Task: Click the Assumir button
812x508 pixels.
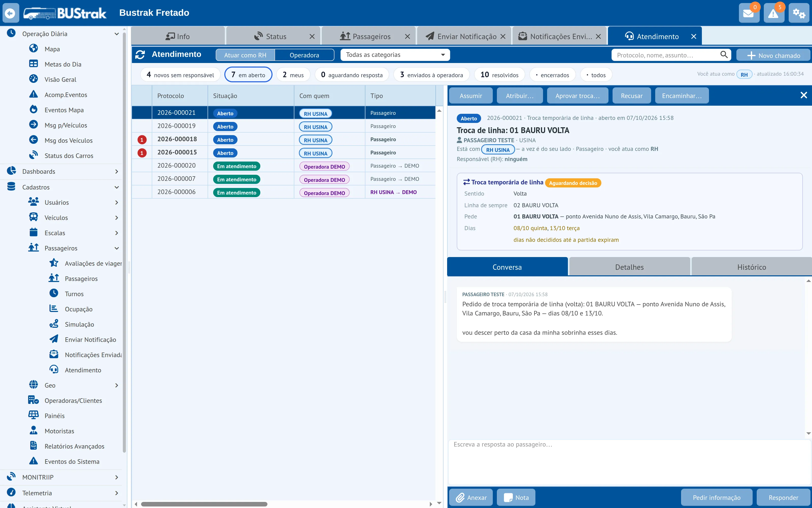Action: [x=471, y=96]
